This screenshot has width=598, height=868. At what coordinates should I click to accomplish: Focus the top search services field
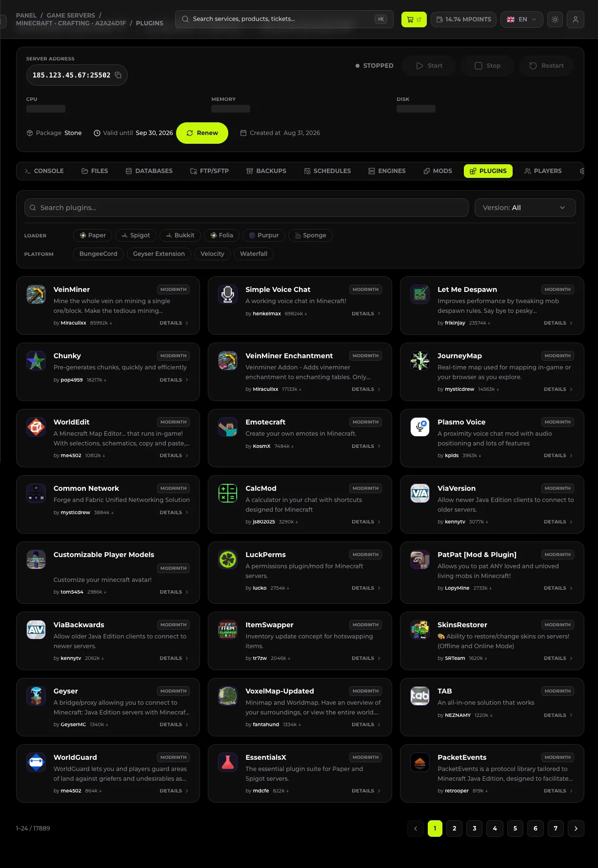coord(284,19)
